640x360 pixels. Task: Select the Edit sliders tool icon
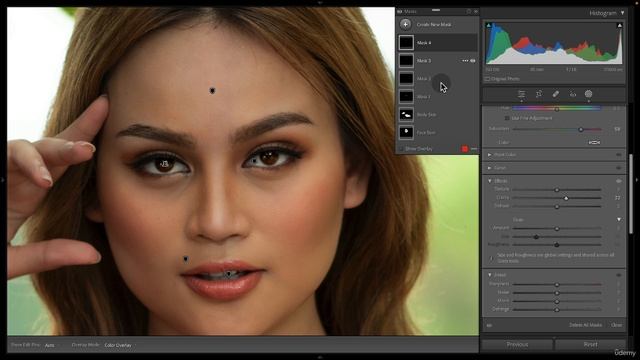click(x=522, y=94)
